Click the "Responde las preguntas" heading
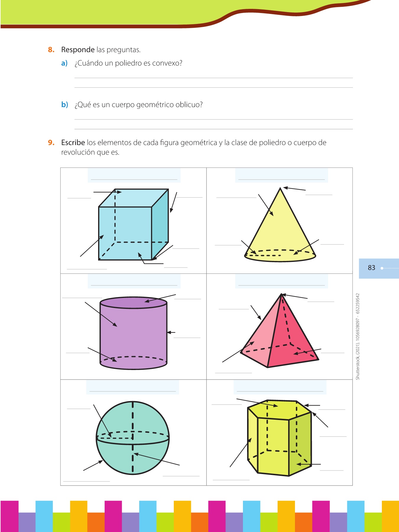Image resolution: width=399 pixels, height=532 pixels. (x=100, y=50)
